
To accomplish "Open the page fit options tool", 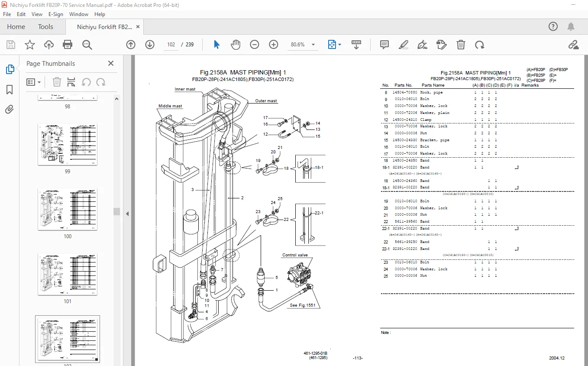I will (334, 45).
